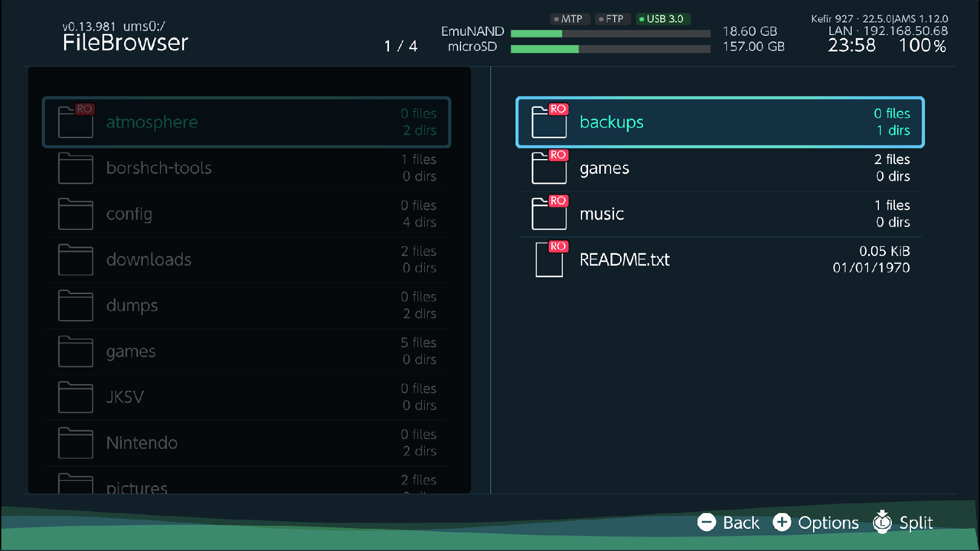This screenshot has height=551, width=980.
Task: Click the Nintendo folder icon
Action: coord(76,444)
